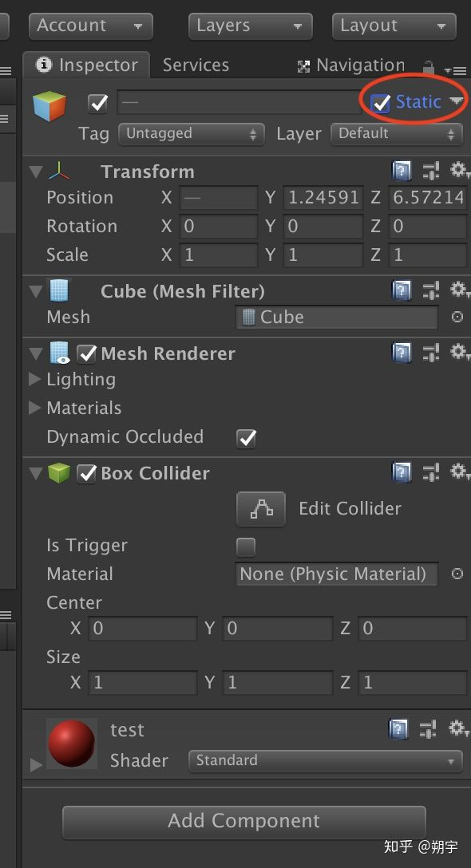Switch to the Services tab
Viewport: 471px width, 868px height.
pos(196,65)
